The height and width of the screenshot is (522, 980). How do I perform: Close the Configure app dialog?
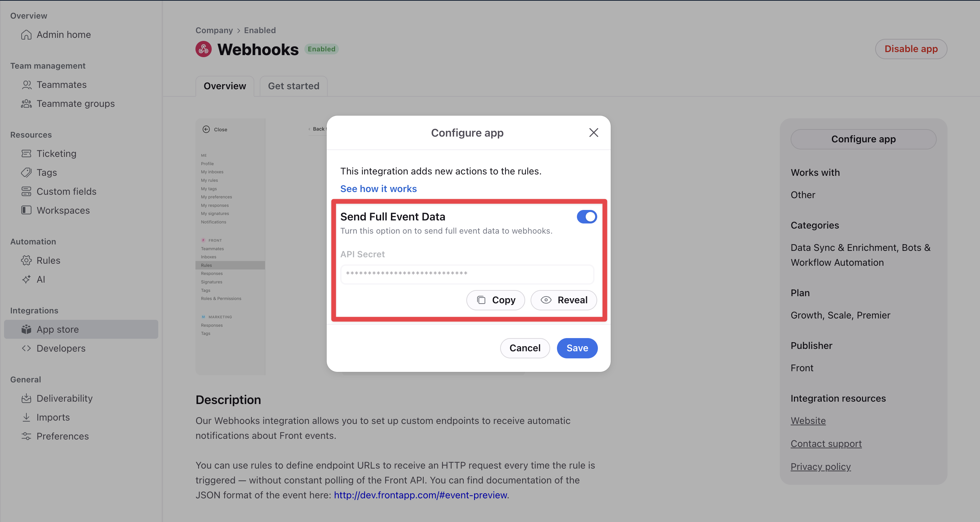tap(593, 133)
